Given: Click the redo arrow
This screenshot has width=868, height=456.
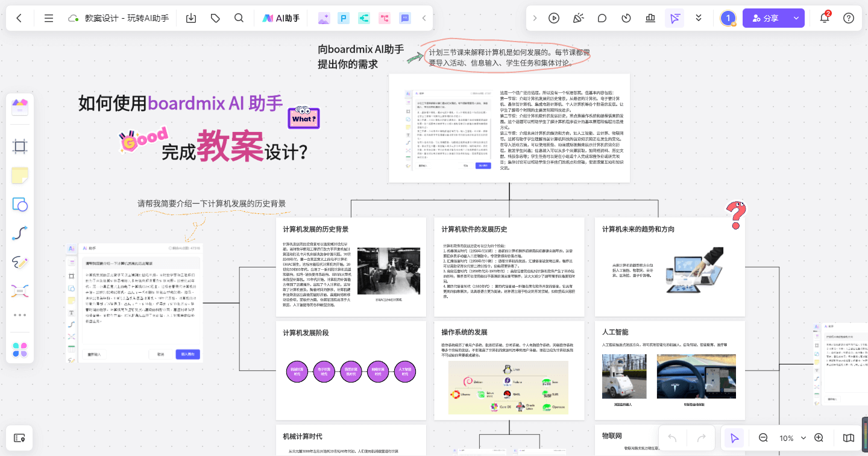Looking at the screenshot, I should (x=701, y=438).
